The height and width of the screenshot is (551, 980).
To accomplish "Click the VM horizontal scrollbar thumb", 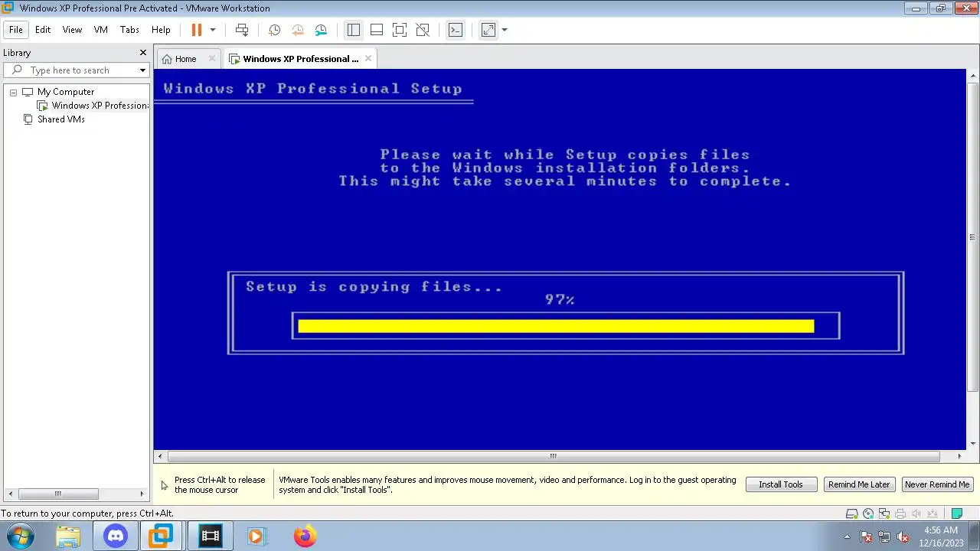I will [x=553, y=456].
